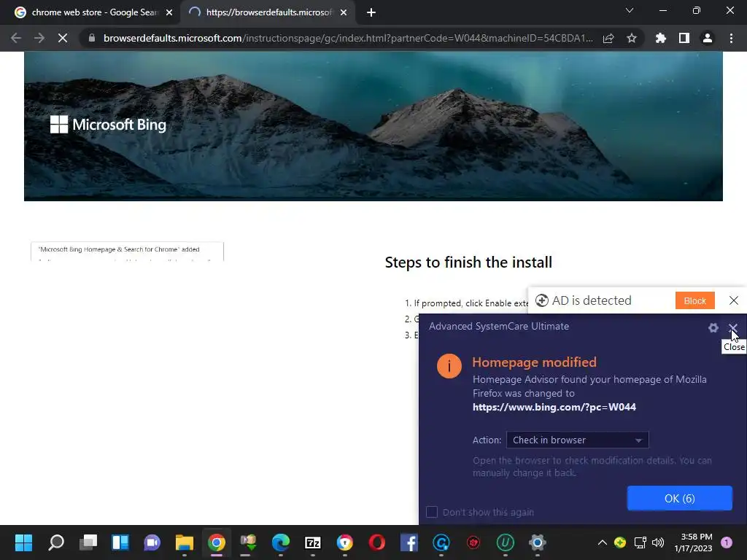The height and width of the screenshot is (560, 747).
Task: Open Windows Settings gear in taskbar
Action: coord(537,542)
